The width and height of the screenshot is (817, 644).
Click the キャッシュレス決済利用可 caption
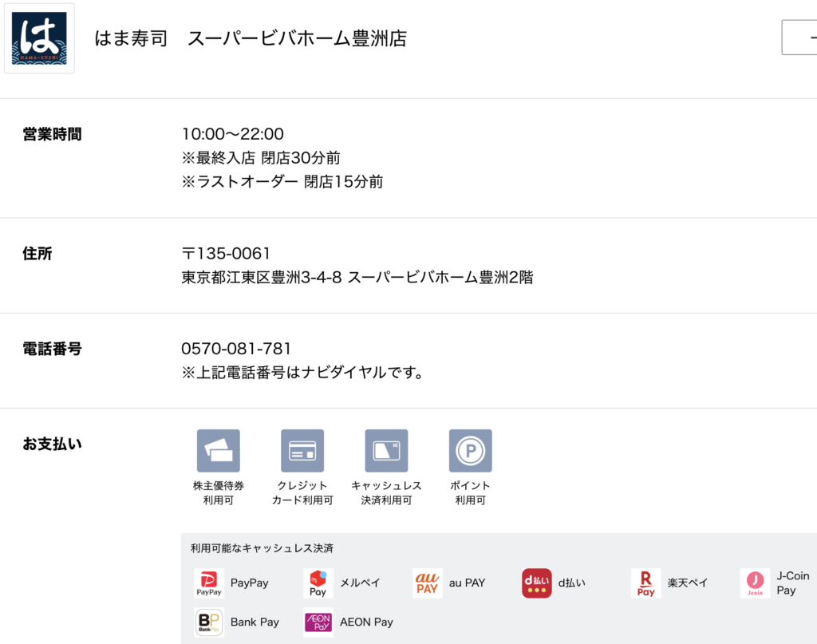point(386,493)
